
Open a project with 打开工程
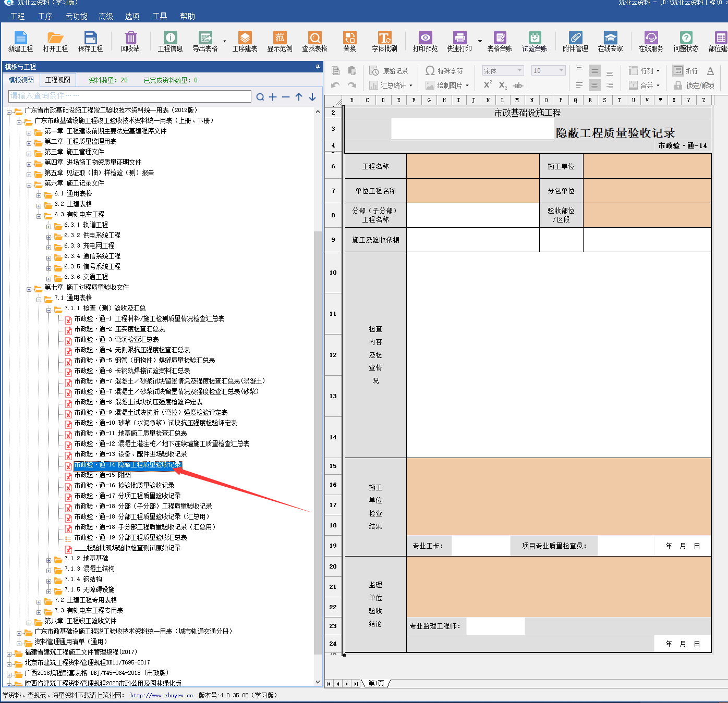pyautogui.click(x=55, y=41)
